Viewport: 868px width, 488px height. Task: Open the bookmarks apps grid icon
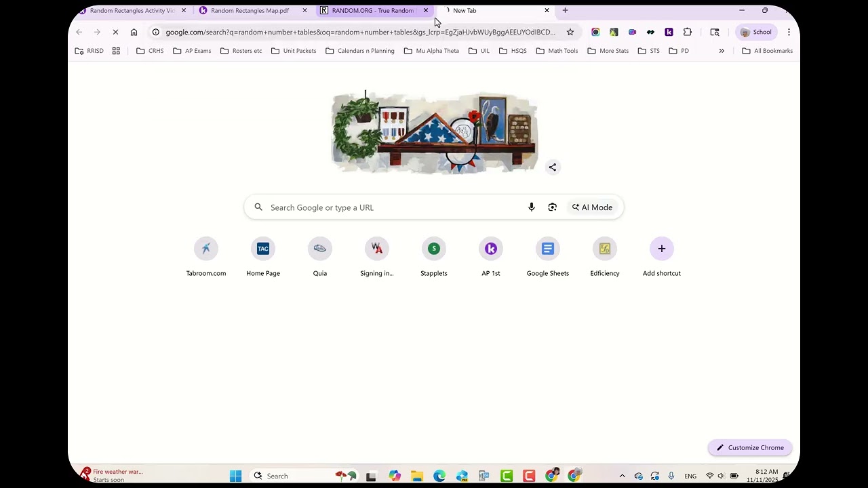pos(116,51)
